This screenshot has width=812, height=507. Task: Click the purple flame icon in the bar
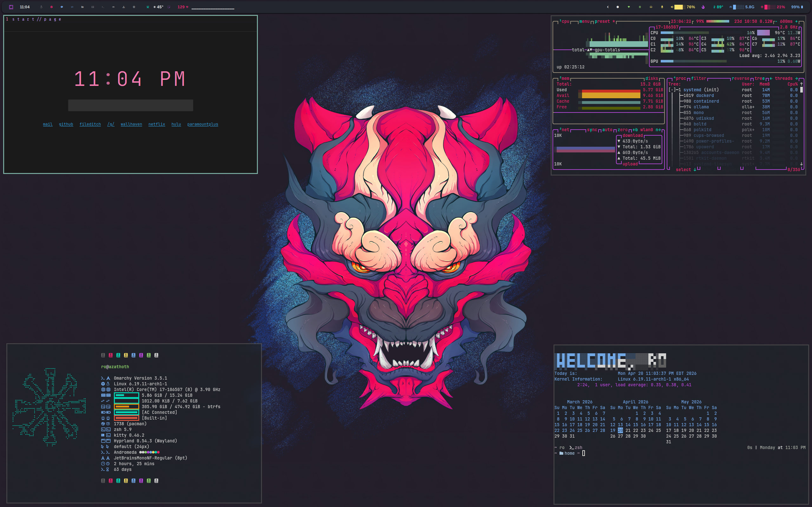click(x=703, y=7)
